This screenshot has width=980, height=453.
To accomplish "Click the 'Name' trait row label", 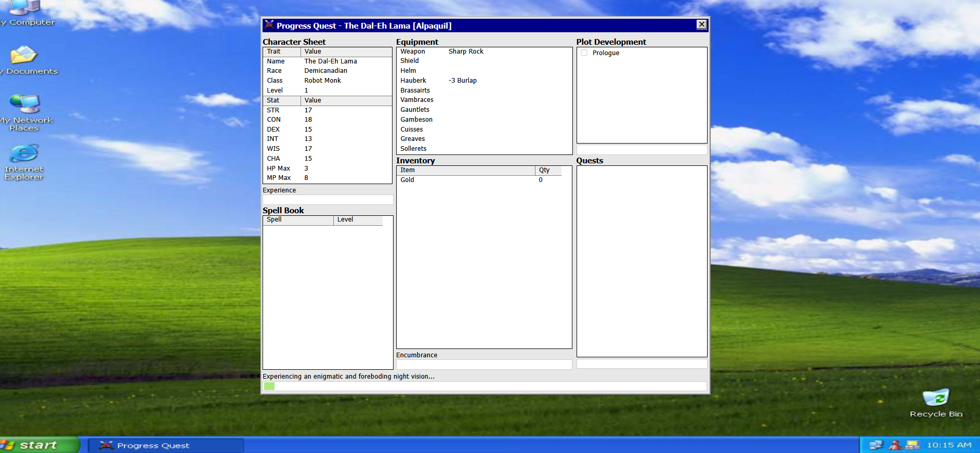I will coord(276,61).
